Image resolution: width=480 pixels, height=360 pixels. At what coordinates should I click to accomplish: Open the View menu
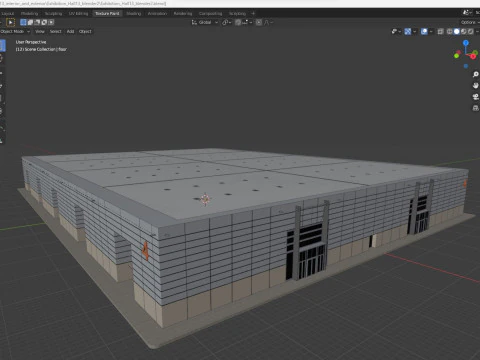pyautogui.click(x=40, y=31)
